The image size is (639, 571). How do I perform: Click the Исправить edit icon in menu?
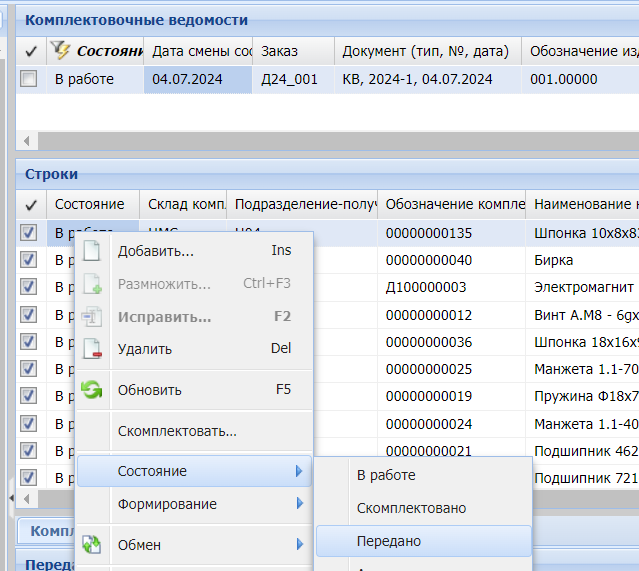click(92, 317)
